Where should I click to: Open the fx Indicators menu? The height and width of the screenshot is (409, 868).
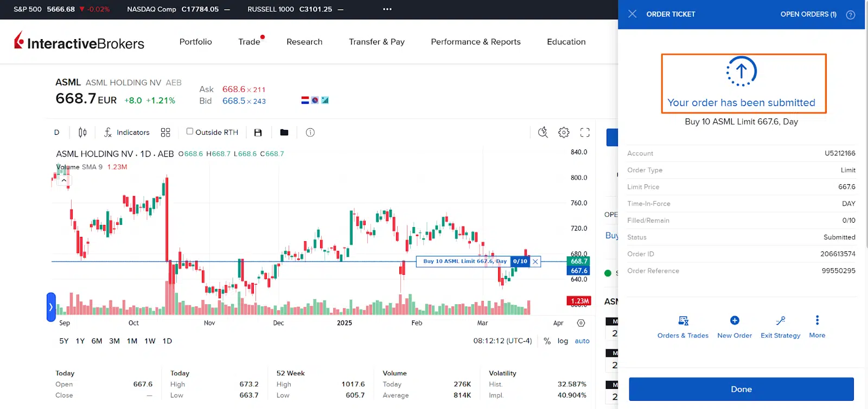click(x=126, y=132)
